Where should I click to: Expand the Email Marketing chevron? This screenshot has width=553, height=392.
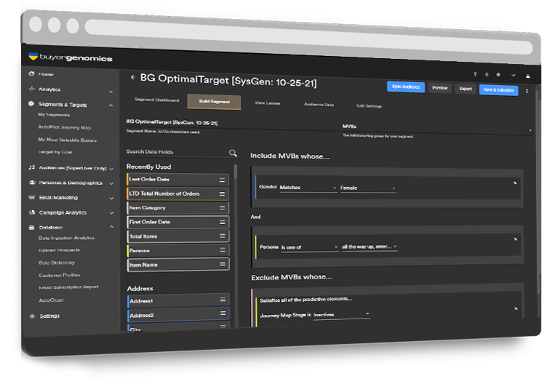(111, 198)
